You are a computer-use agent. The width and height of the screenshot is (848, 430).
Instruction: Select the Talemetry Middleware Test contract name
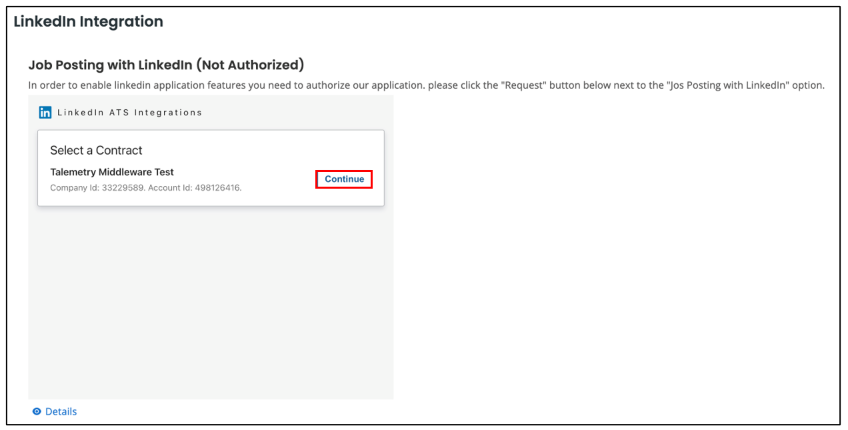112,172
